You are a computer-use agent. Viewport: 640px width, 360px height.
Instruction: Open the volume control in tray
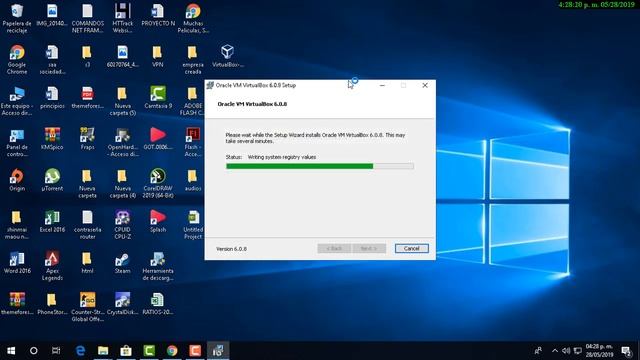click(566, 351)
